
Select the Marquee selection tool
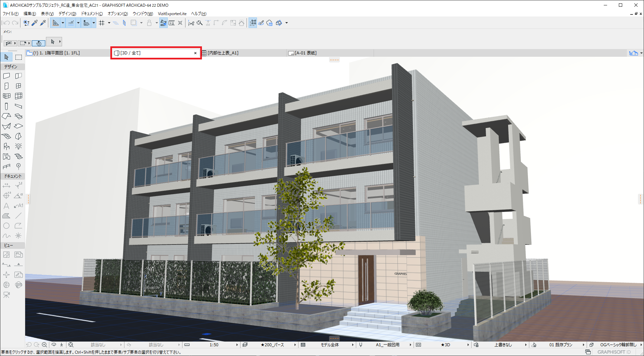coord(18,57)
